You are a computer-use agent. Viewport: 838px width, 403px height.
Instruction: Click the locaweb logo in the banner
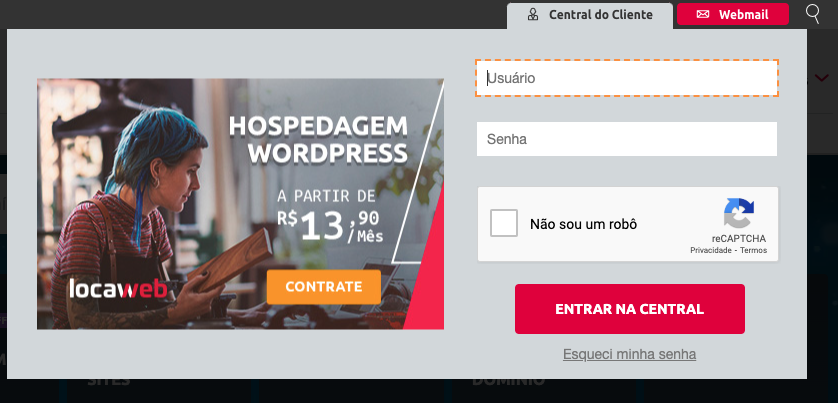[x=118, y=288]
